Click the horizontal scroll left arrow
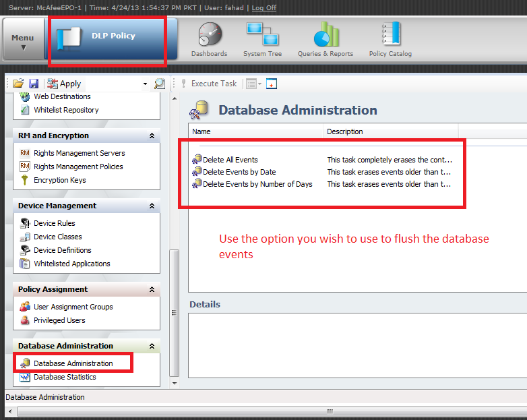Viewport: 527px width, 420px height. 10,411
